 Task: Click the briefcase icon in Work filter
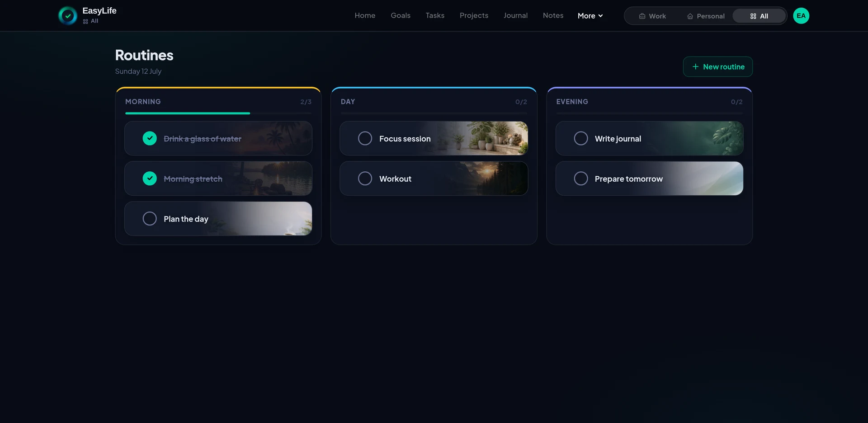coord(642,16)
